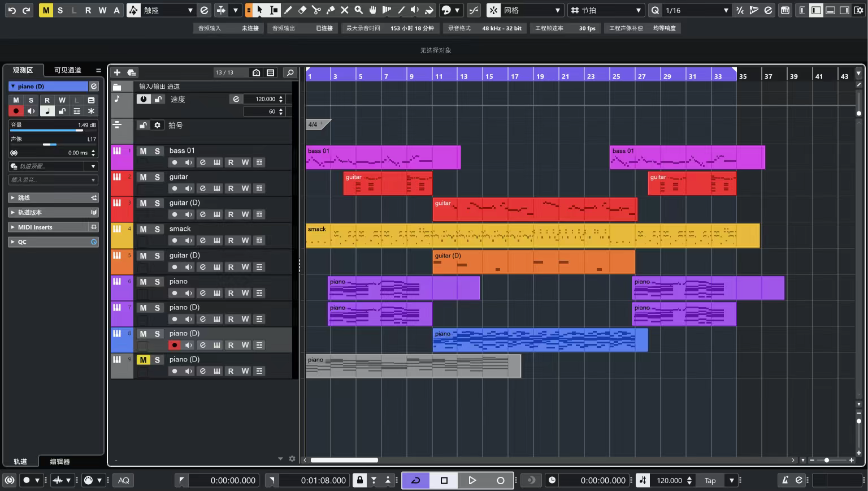Screen dimensions: 868x491
Task: Click the Stop transport button
Action: click(x=444, y=480)
